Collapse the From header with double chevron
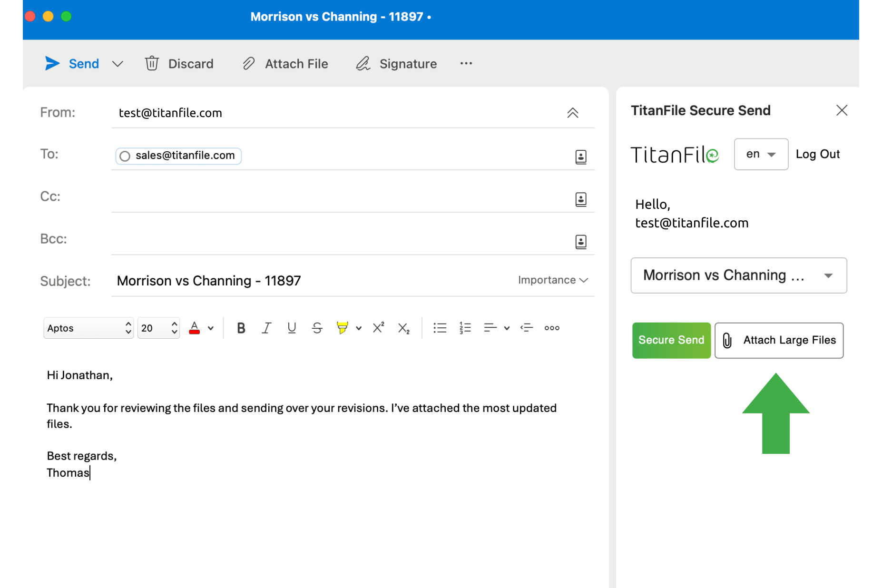 click(573, 113)
